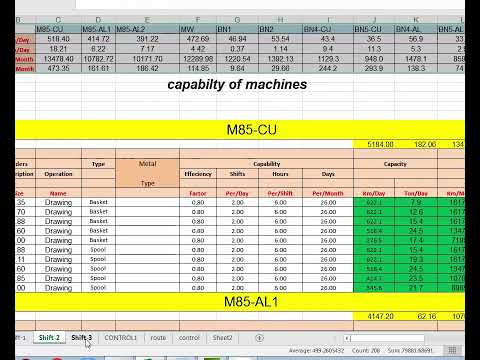This screenshot has height=360, width=480.
Task: Click the 'capabilty of machines' title
Action: (x=237, y=84)
